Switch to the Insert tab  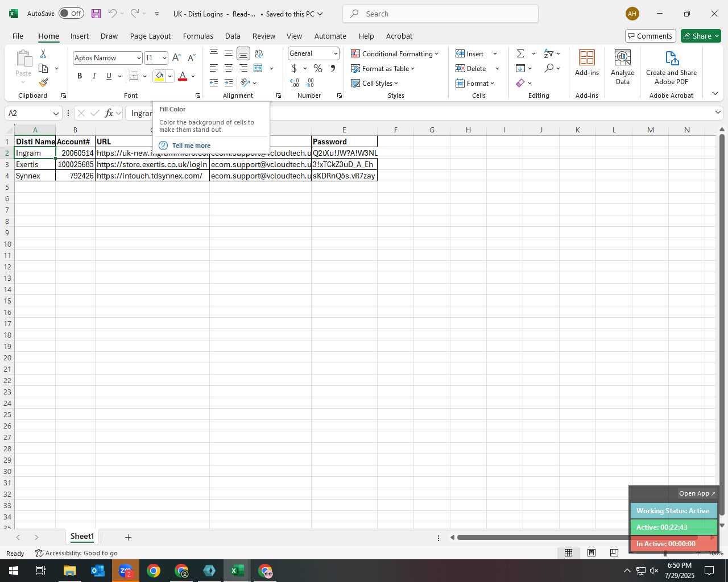(x=80, y=36)
